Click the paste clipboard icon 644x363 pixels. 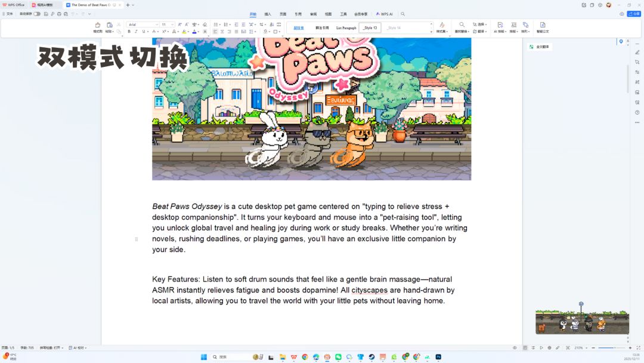pos(109,25)
